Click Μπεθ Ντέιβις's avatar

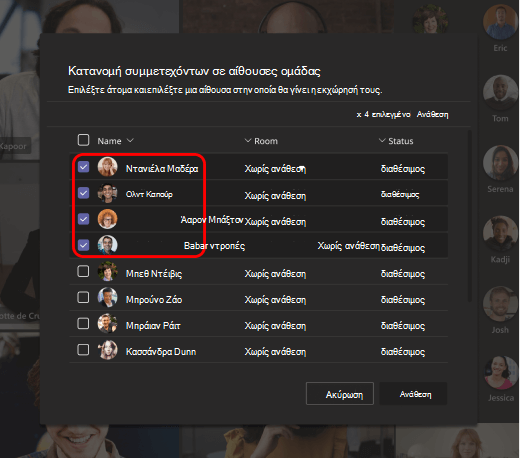107,271
